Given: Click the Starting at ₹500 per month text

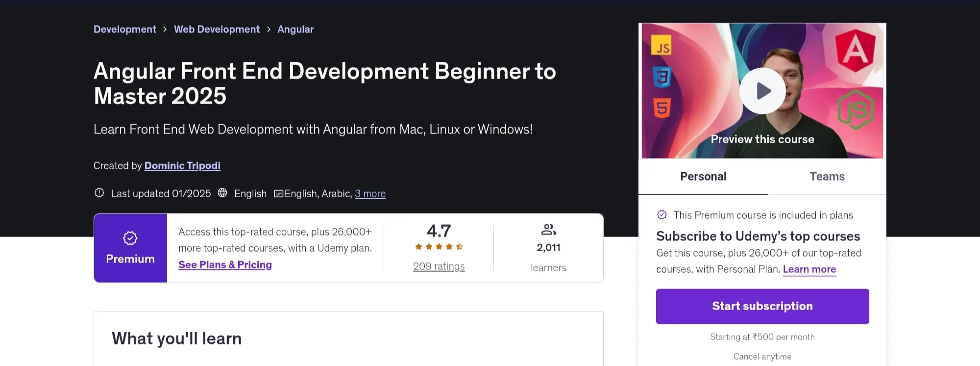Looking at the screenshot, I should coord(762,337).
